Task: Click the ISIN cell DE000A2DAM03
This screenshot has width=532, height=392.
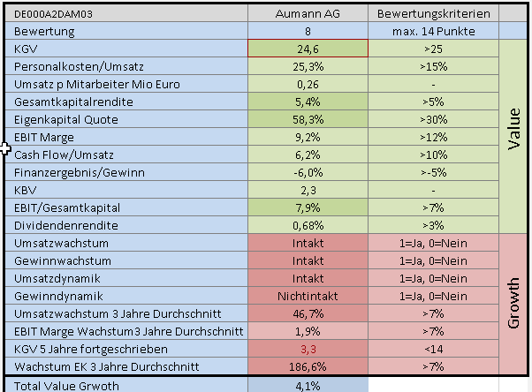Action: click(x=126, y=13)
